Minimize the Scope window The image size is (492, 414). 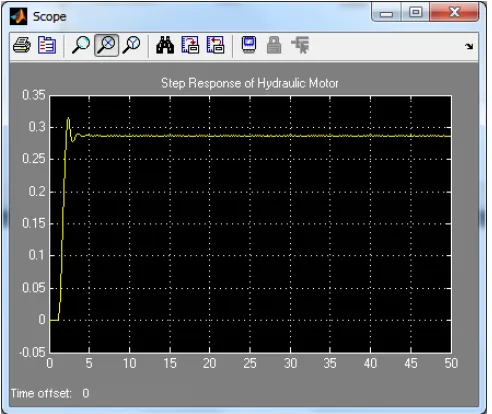[x=386, y=13]
